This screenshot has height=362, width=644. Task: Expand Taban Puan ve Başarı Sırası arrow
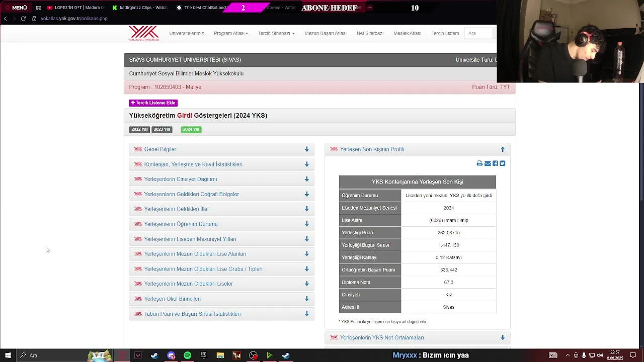[x=306, y=314]
